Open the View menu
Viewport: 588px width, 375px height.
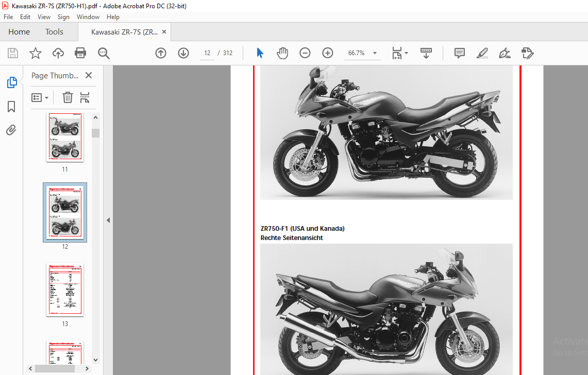[x=44, y=17]
